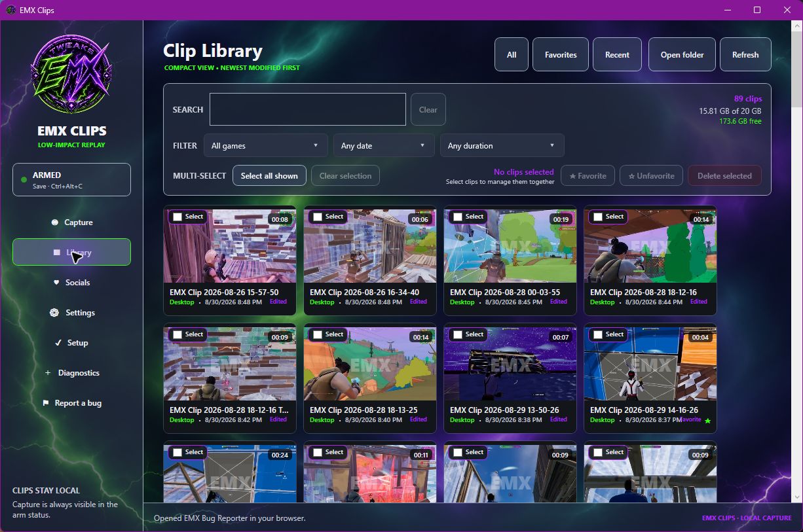
Task: Expand the All games filter dropdown
Action: tap(266, 145)
